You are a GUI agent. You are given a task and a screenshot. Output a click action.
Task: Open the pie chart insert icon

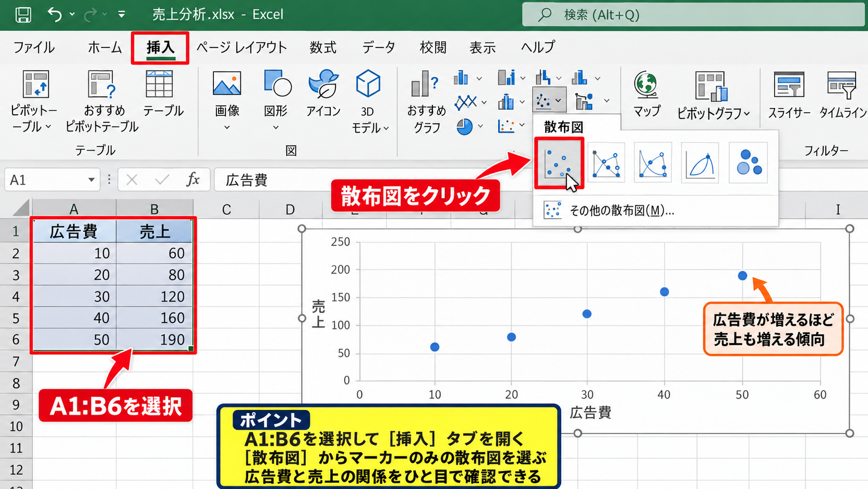(x=465, y=126)
